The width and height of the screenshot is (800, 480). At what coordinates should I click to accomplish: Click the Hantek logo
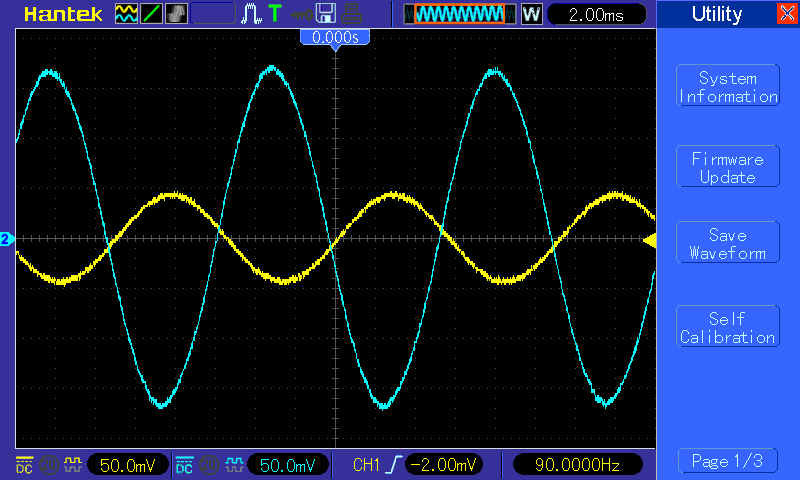coord(63,14)
